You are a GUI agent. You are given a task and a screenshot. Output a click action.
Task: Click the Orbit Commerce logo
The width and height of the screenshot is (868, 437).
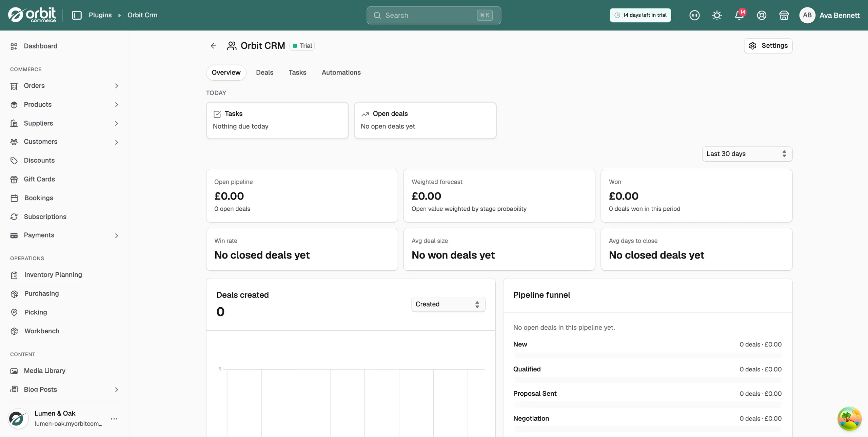tap(32, 15)
